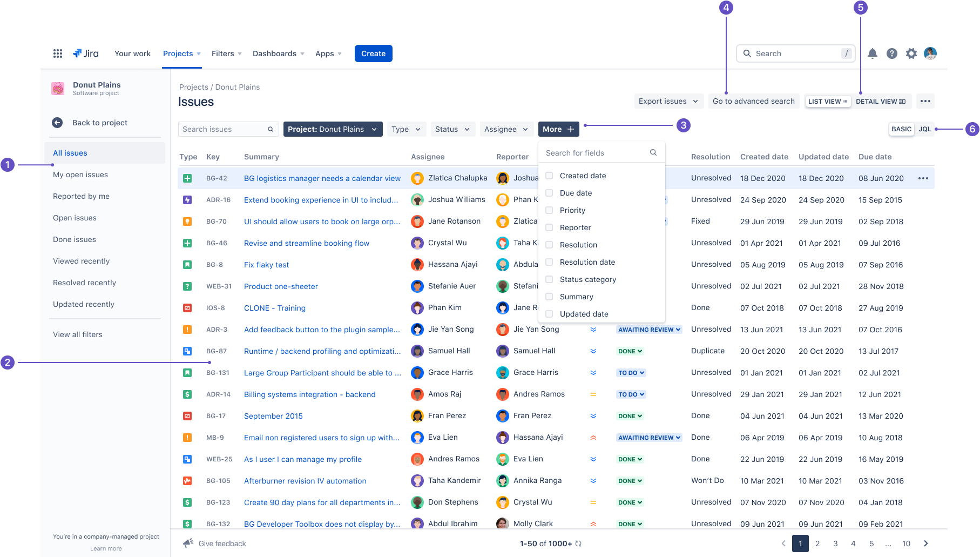Click the Donut Plains project avatar
The width and height of the screenshot is (980, 557).
[x=58, y=89]
